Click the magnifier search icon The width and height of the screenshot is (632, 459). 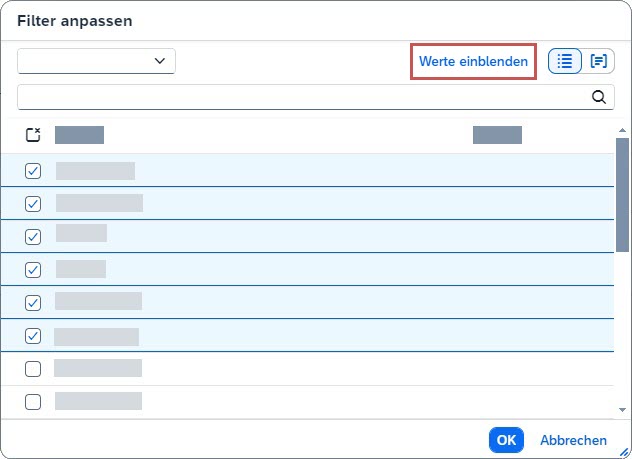(599, 97)
